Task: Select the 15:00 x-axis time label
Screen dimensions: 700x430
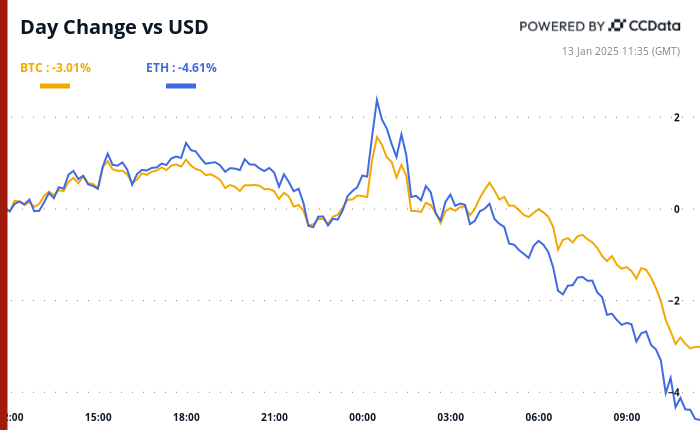Action: coord(98,417)
